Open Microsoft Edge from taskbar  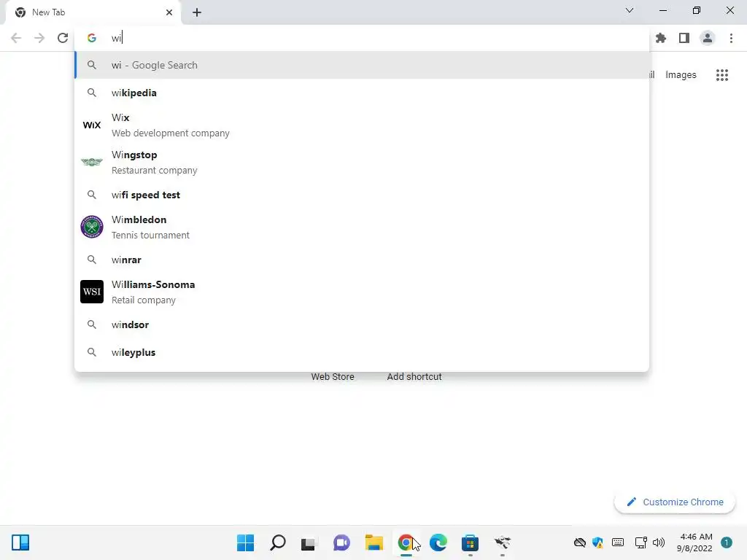point(438,542)
